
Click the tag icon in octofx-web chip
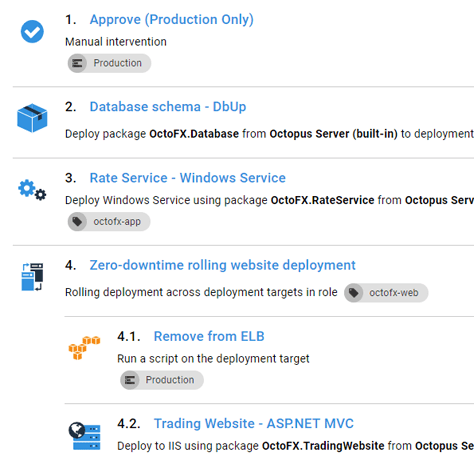354,293
